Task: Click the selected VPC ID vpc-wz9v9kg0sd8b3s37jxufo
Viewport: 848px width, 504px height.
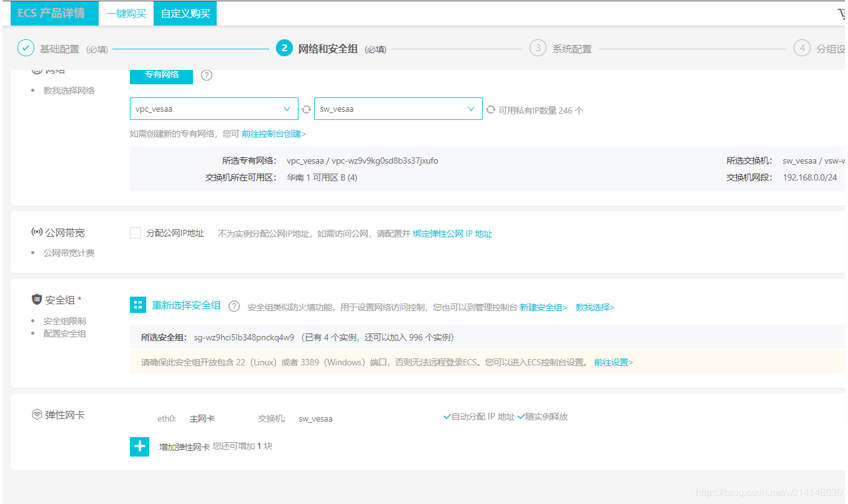Action: [x=385, y=161]
